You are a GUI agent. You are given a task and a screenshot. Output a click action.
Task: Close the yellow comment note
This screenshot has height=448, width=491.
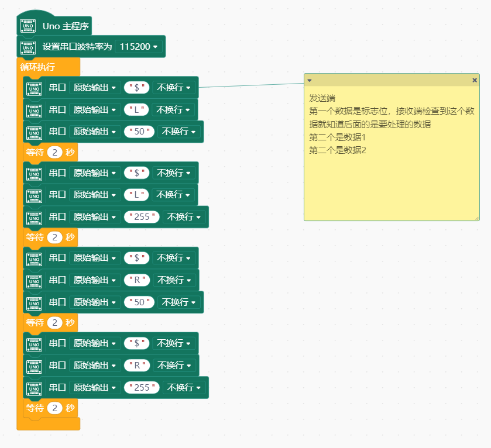click(475, 80)
